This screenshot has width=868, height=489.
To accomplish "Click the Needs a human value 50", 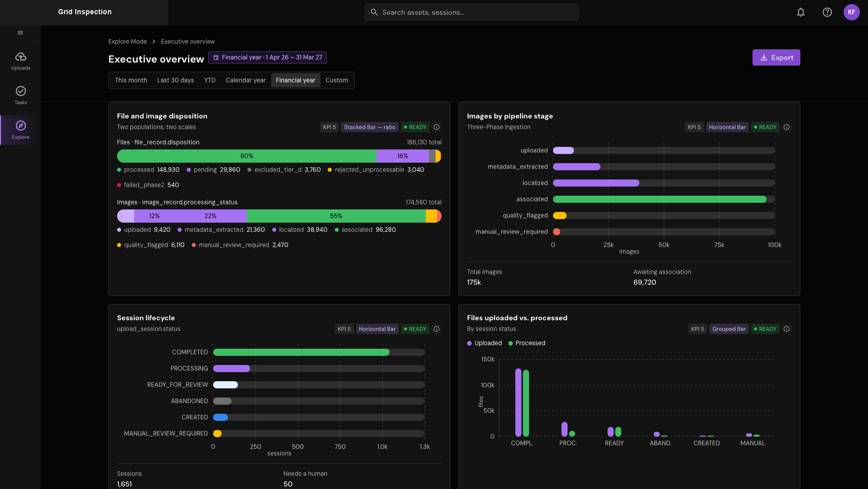I will (288, 484).
